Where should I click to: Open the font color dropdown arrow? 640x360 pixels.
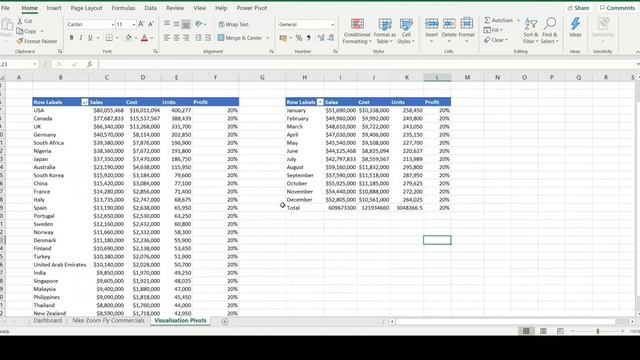[152, 38]
